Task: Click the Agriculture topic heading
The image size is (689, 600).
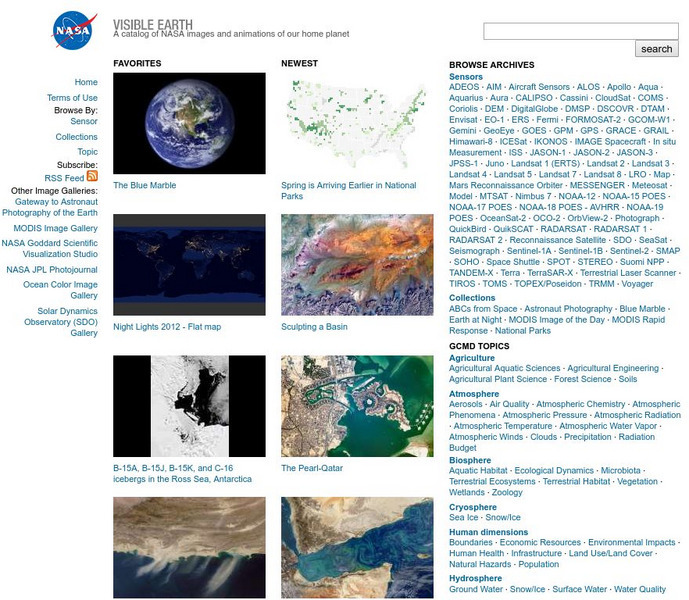Action: tap(472, 358)
